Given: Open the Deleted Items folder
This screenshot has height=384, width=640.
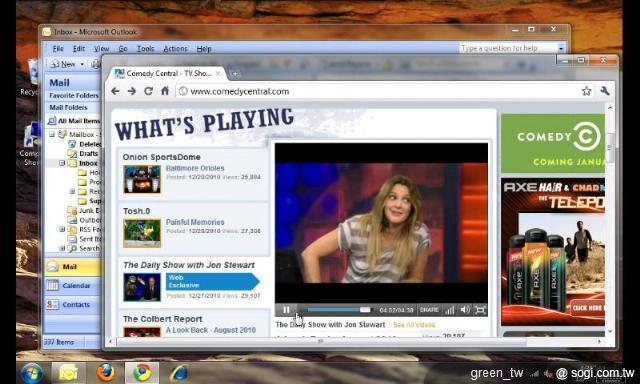Looking at the screenshot, I should click(x=84, y=144).
